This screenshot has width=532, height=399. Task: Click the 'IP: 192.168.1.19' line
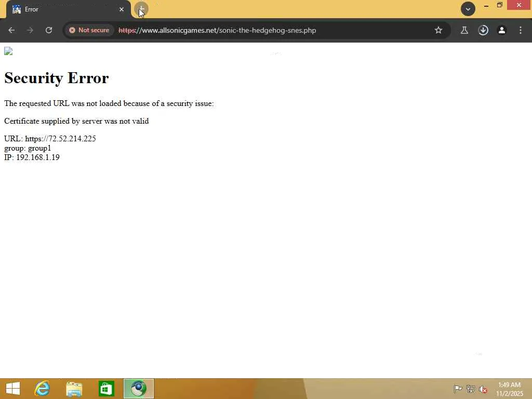click(x=32, y=157)
